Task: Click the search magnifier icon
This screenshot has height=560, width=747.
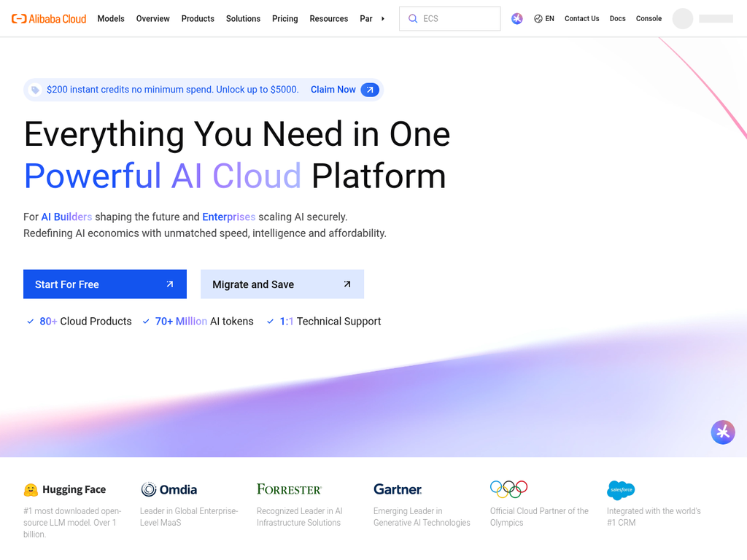Action: point(413,18)
